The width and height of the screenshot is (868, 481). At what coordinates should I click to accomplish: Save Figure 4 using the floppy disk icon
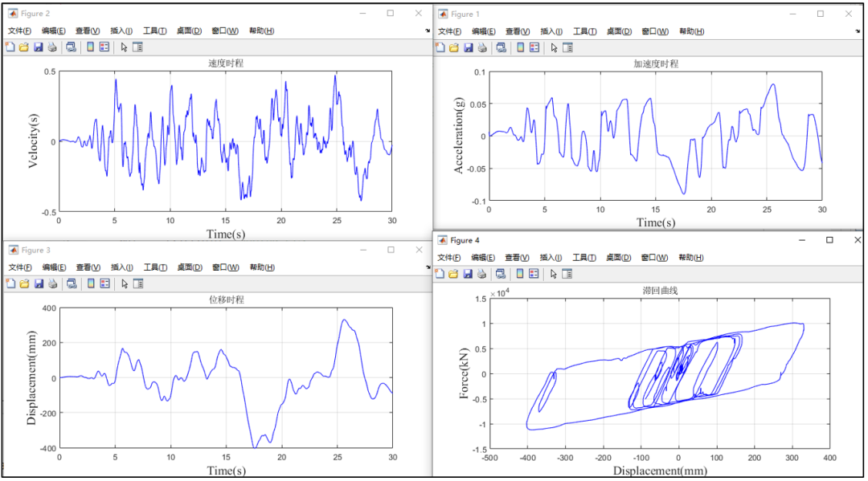point(468,274)
